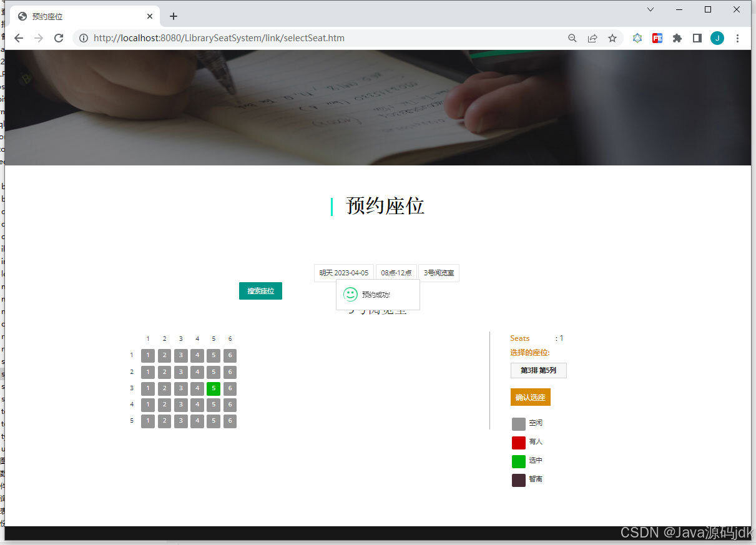Image resolution: width=756 pixels, height=545 pixels.
Task: Select seat 1 in row 5
Action: 148,421
